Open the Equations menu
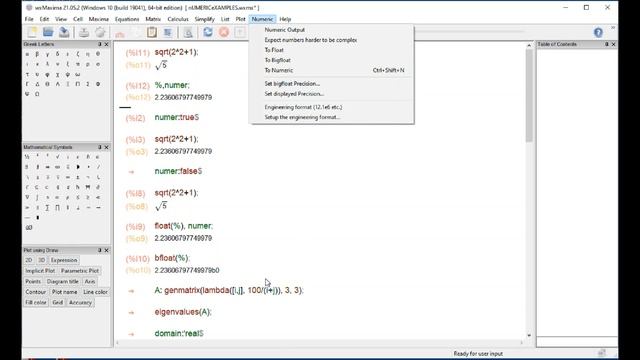The height and width of the screenshot is (360, 640). pos(127,19)
